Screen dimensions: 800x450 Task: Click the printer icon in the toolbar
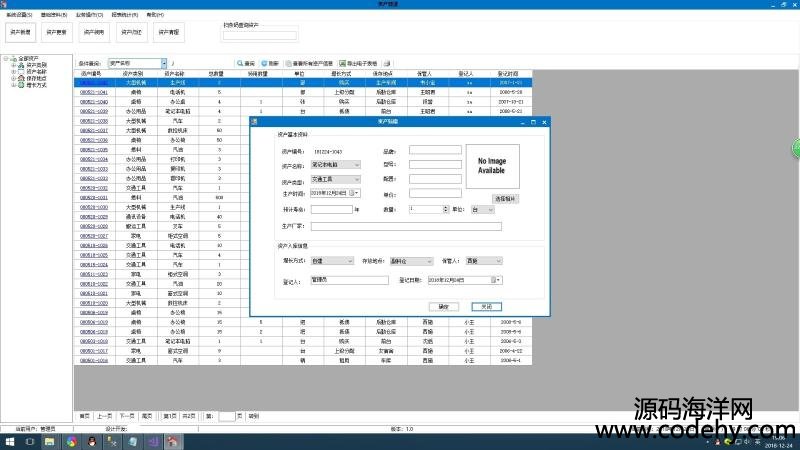pyautogui.click(x=387, y=63)
